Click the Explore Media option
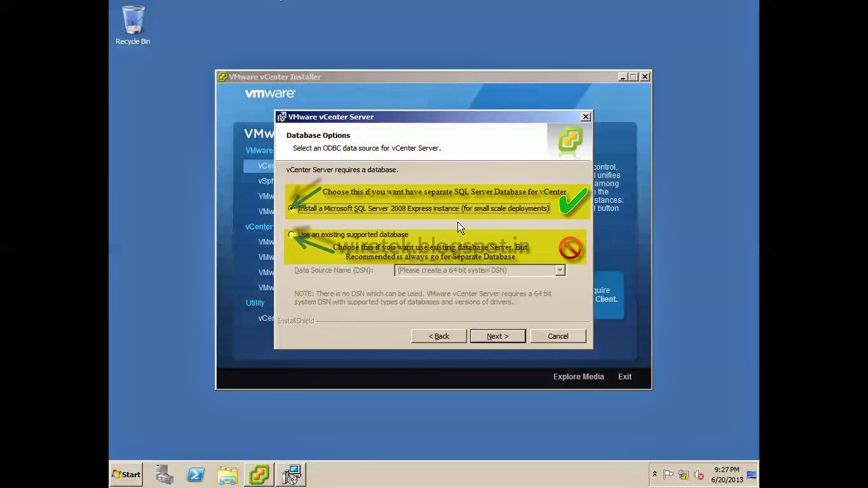The image size is (868, 488). tap(578, 376)
